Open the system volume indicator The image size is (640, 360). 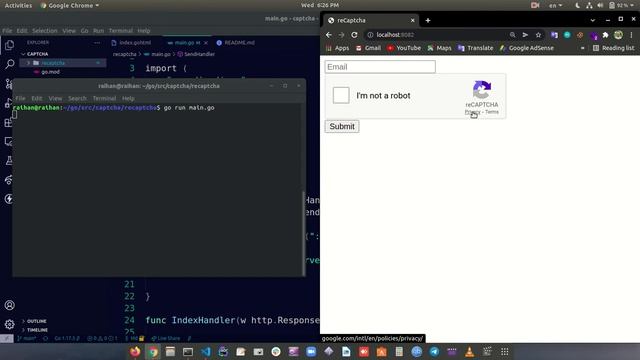pos(600,5)
